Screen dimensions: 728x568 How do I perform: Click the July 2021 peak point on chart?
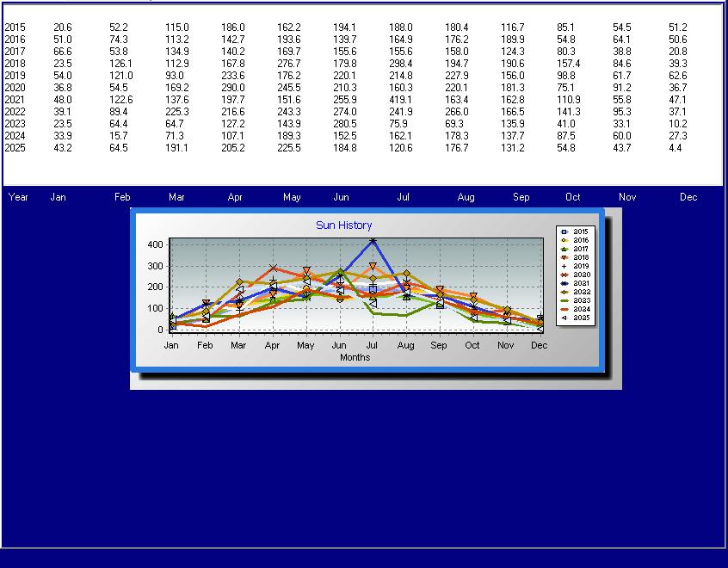tap(373, 241)
